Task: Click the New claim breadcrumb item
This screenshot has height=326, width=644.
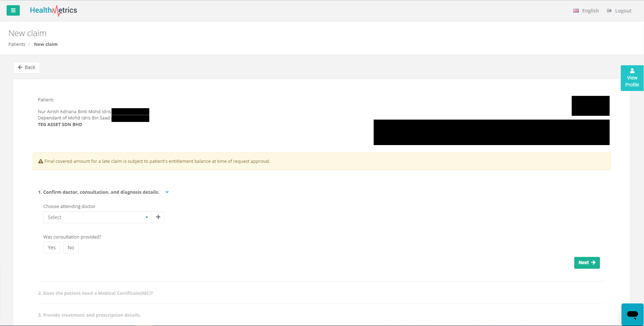Action: point(46,44)
